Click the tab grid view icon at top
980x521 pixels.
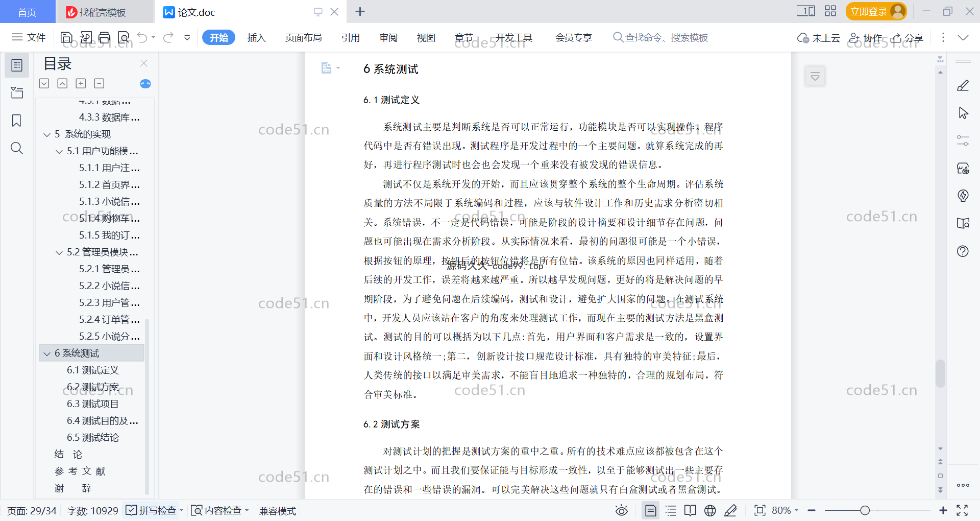pos(830,11)
